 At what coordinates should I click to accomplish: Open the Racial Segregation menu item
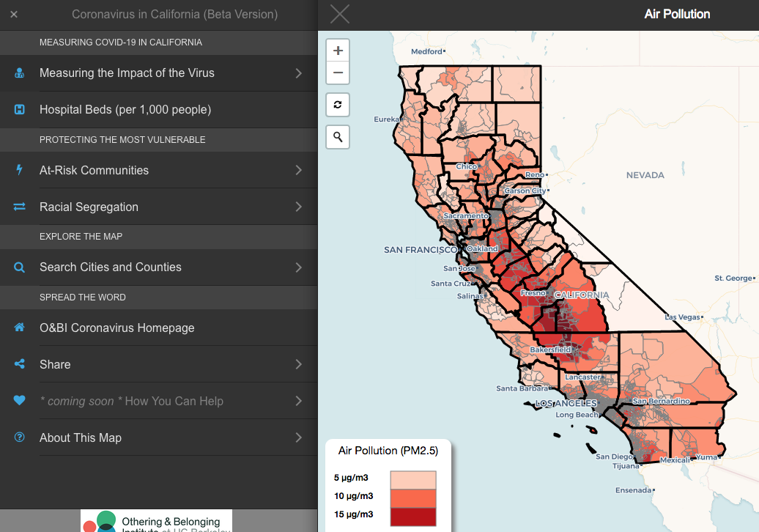click(159, 207)
